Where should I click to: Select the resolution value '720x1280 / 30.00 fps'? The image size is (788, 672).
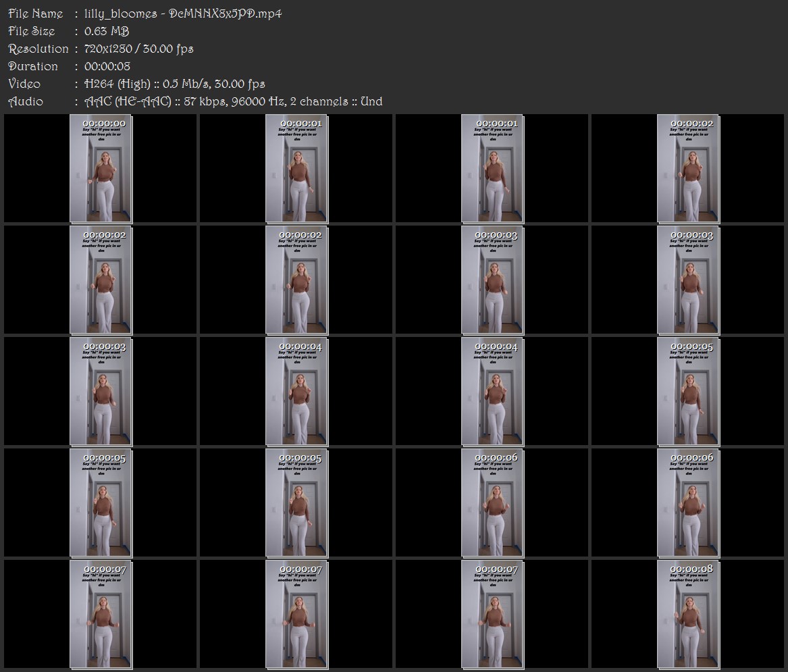pyautogui.click(x=138, y=49)
